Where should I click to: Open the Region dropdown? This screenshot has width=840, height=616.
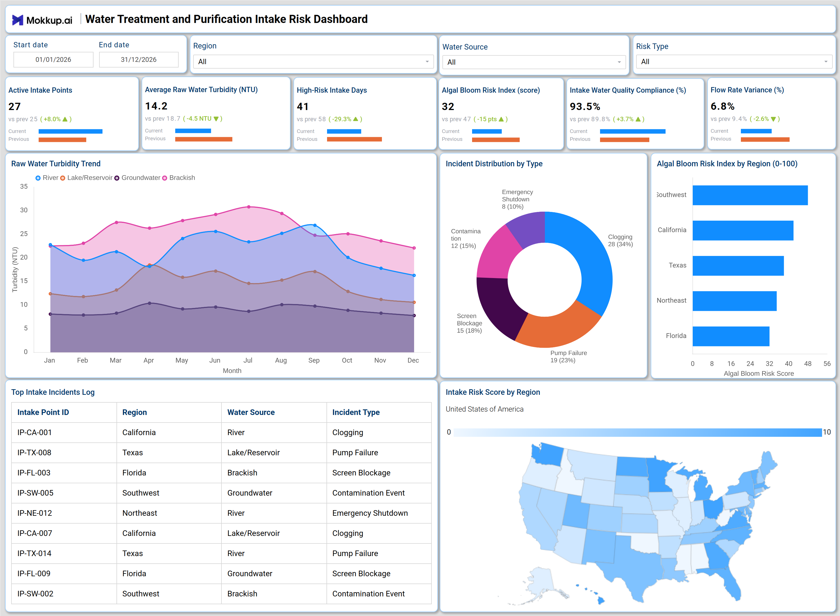tap(313, 62)
